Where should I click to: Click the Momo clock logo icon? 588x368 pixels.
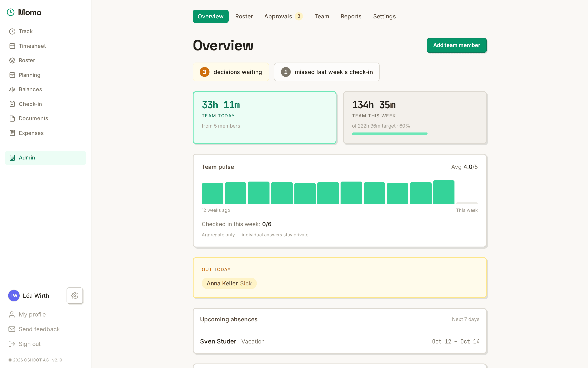[11, 12]
